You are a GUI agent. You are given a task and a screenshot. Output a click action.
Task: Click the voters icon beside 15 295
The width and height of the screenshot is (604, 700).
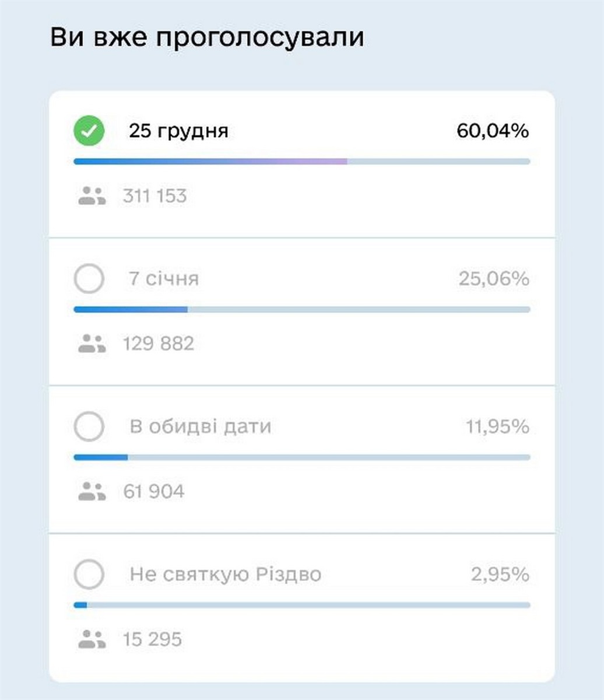(x=92, y=639)
